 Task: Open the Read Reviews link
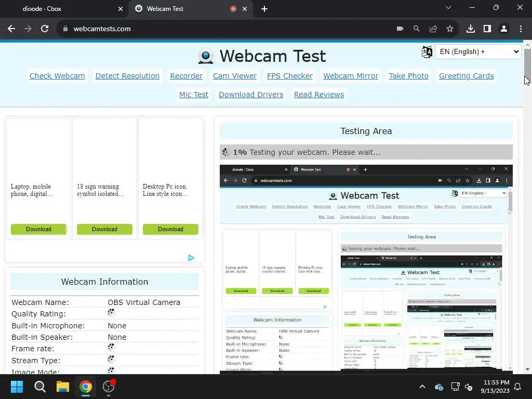point(319,95)
